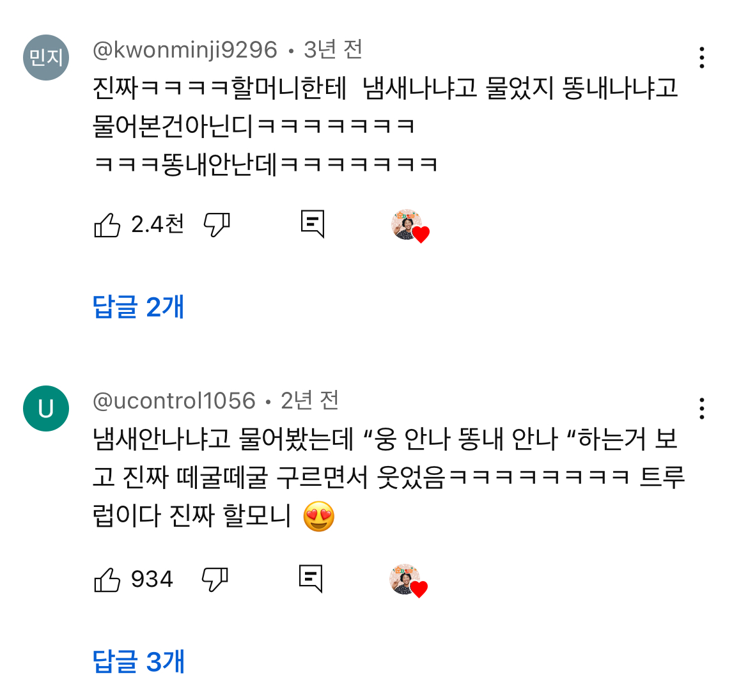Dislike the comment by @ucontrol1056

tap(215, 580)
